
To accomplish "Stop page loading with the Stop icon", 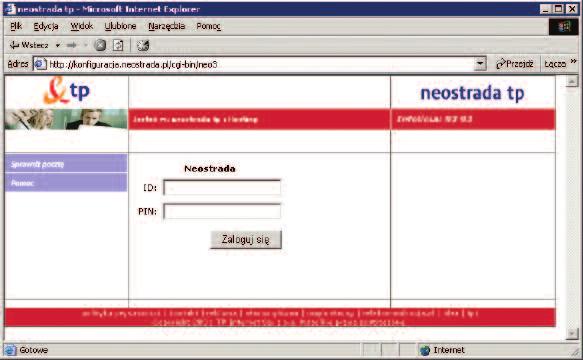I will click(100, 45).
